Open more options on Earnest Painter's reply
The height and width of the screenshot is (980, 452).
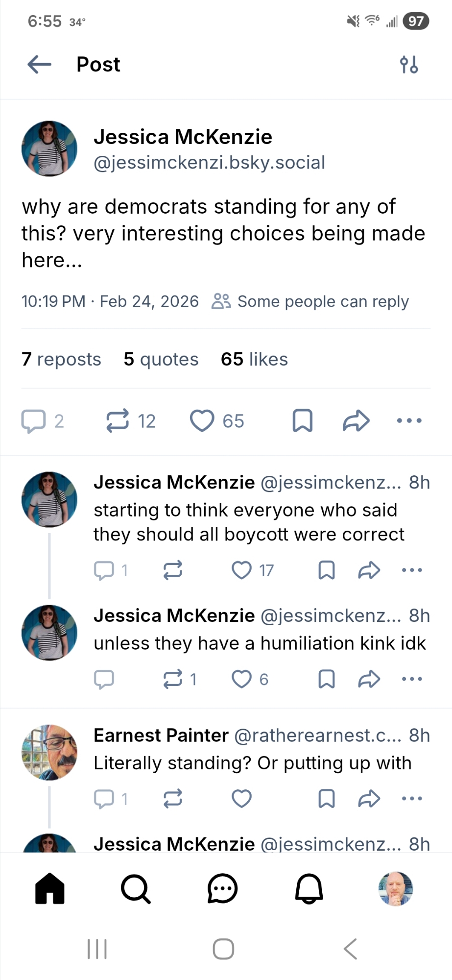(x=411, y=799)
